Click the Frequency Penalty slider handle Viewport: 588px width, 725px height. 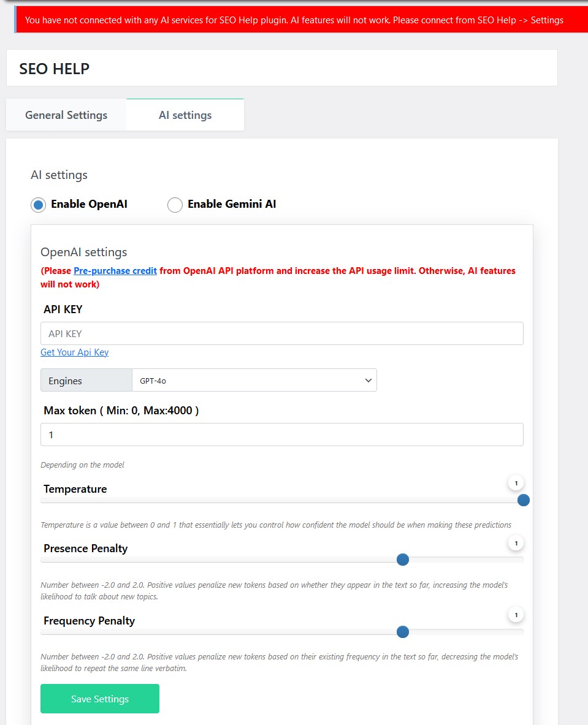(x=403, y=632)
